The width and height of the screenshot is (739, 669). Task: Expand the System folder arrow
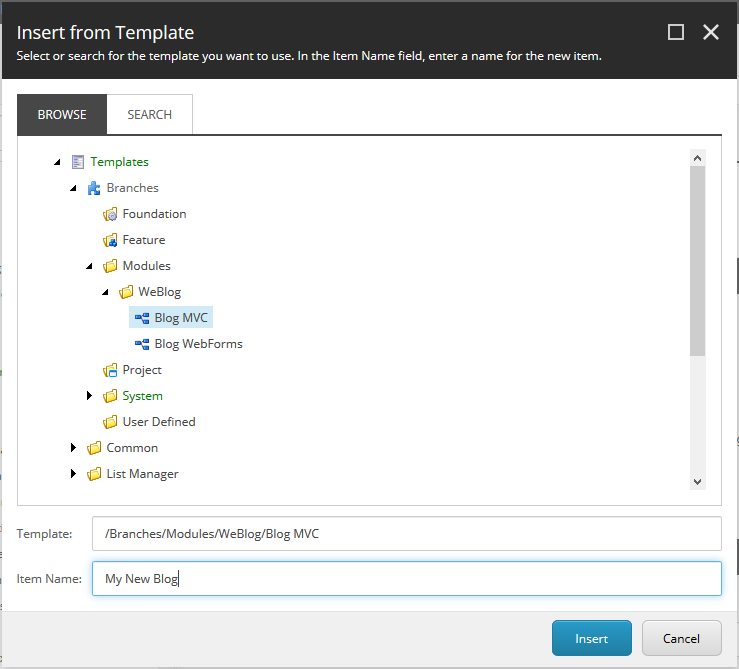click(x=90, y=396)
